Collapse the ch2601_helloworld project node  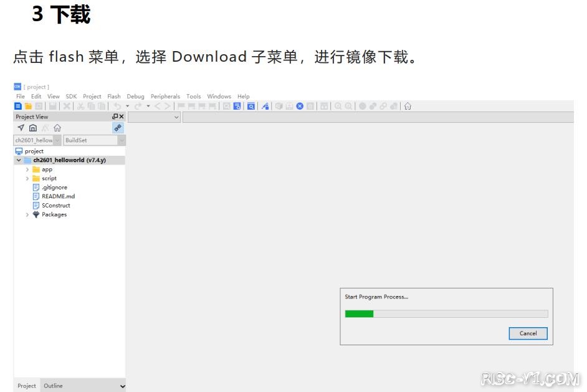(x=19, y=160)
